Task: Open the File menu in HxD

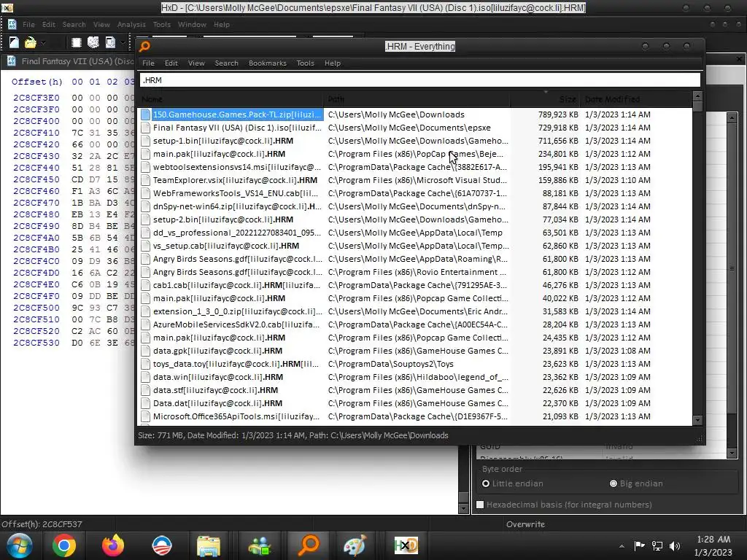Action: (x=28, y=24)
